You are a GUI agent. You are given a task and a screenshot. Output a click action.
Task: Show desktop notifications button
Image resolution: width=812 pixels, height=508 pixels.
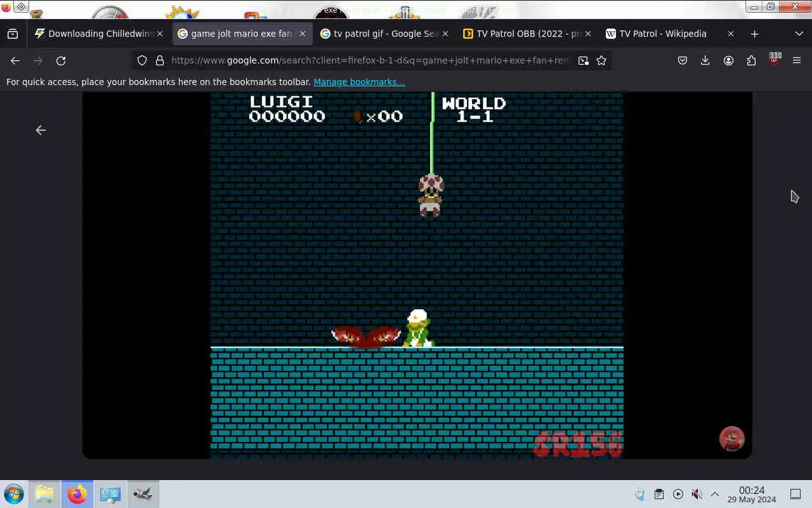pyautogui.click(x=796, y=494)
